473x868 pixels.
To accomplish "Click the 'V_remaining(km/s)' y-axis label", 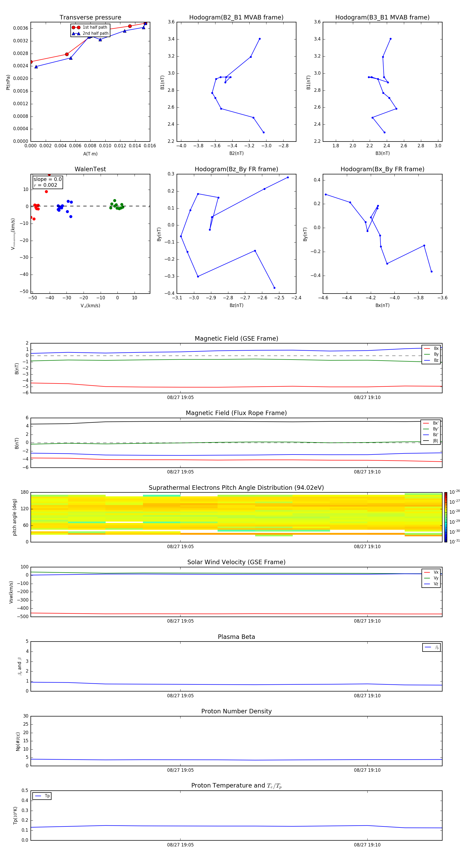I will [x=13, y=234].
